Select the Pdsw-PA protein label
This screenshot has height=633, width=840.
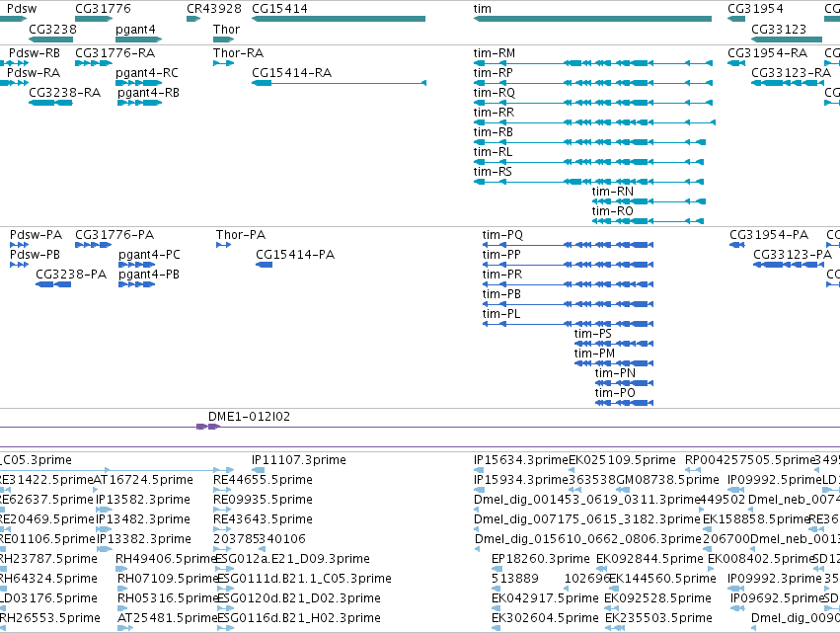point(36,235)
